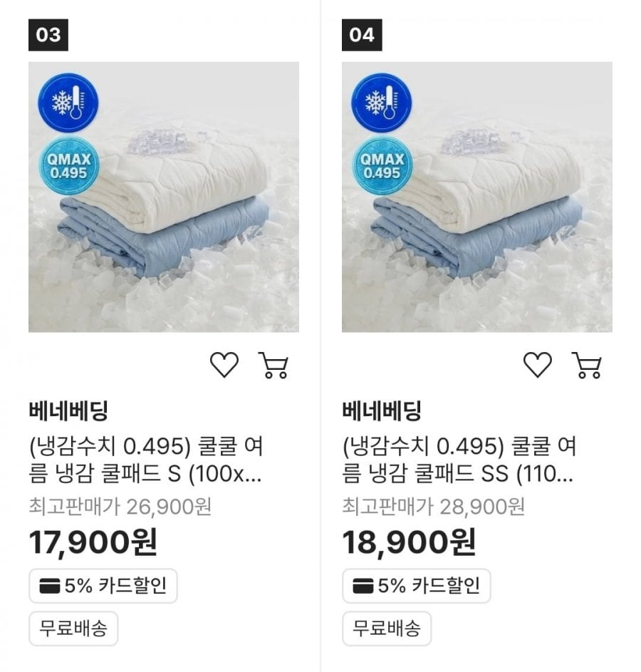This screenshot has width=641, height=672.
Task: Open the 베네베딩 brand link for product 03
Action: (x=68, y=410)
